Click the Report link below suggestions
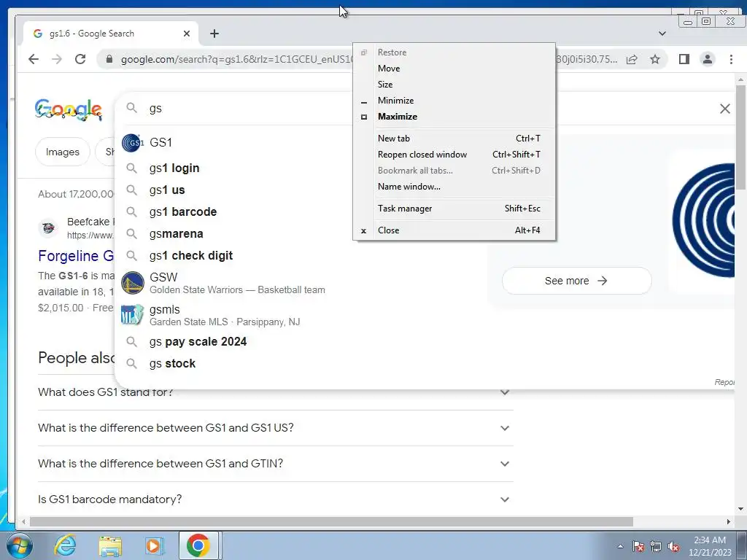This screenshot has width=747, height=560. 724,382
